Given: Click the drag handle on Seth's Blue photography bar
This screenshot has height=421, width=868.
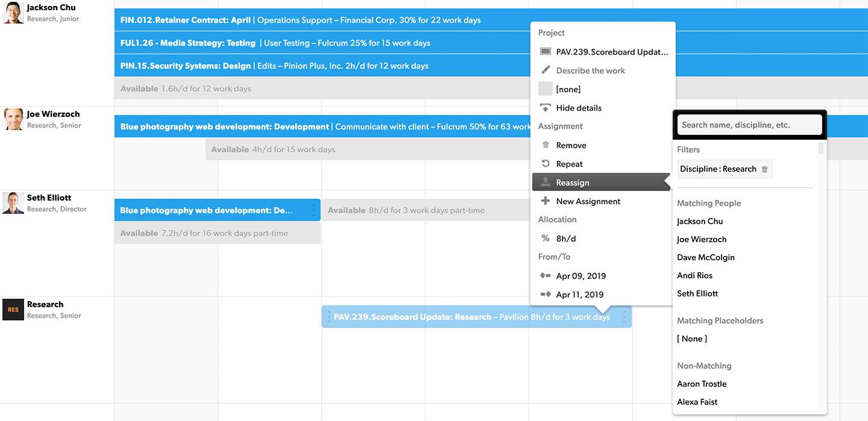Looking at the screenshot, I should [x=313, y=210].
